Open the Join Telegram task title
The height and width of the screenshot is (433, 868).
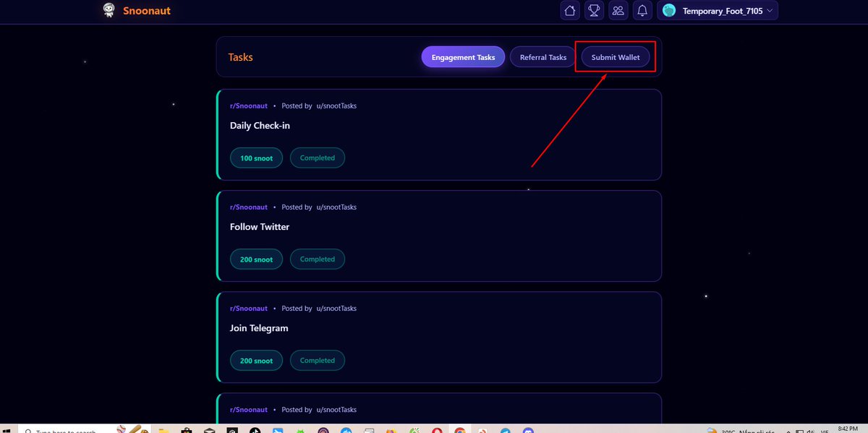(x=259, y=328)
